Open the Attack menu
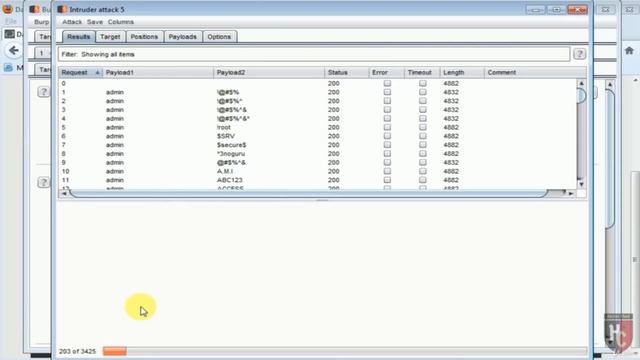The height and width of the screenshot is (360, 640). (x=72, y=22)
